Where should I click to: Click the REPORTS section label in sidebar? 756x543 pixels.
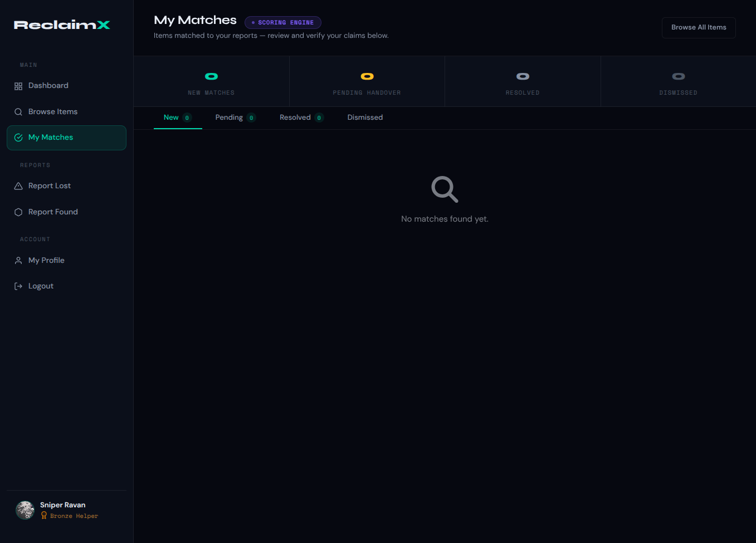(x=35, y=165)
